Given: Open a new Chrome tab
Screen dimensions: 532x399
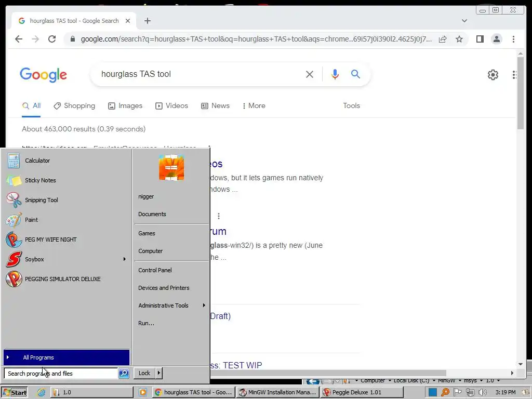Looking at the screenshot, I should pos(147,21).
